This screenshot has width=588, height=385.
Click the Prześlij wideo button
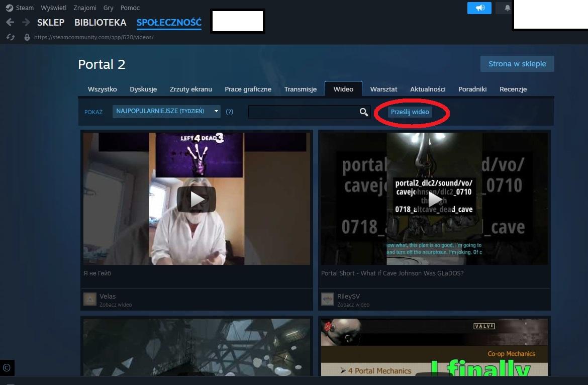[x=410, y=112]
